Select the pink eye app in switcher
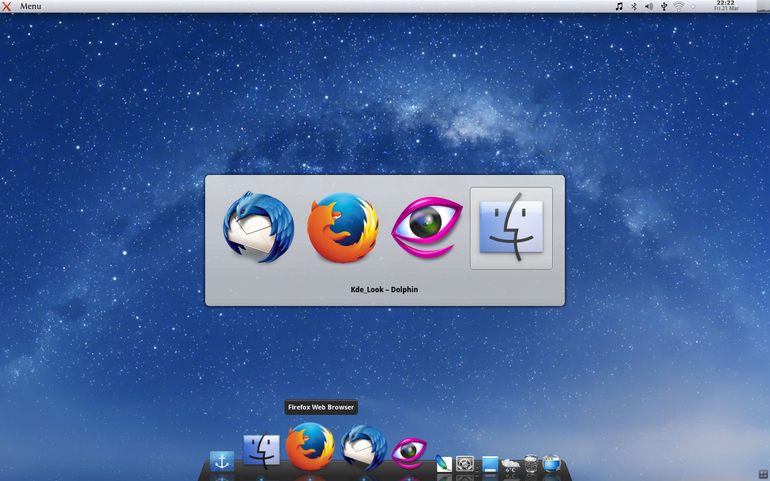The height and width of the screenshot is (481, 770). tap(427, 227)
